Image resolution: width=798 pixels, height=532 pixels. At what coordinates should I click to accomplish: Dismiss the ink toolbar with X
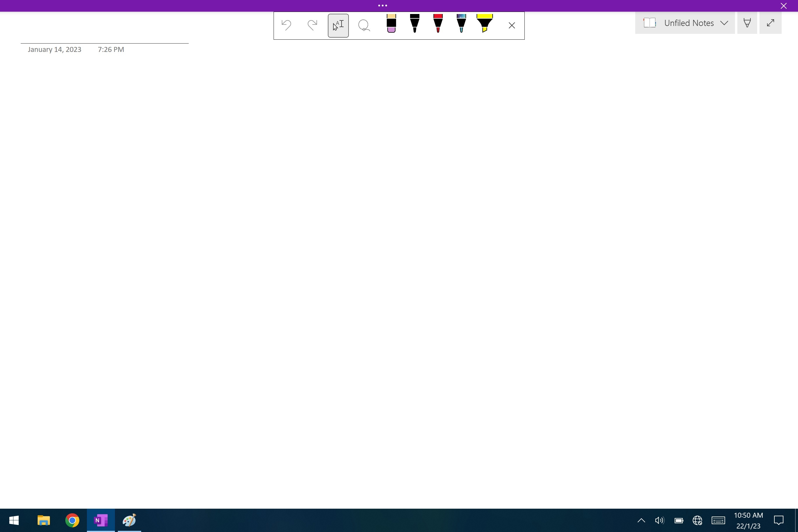[512, 25]
